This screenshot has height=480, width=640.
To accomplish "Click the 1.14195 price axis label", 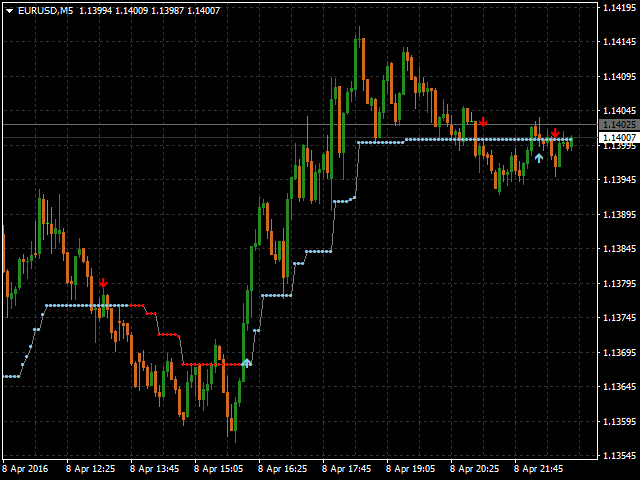I will 619,7.
